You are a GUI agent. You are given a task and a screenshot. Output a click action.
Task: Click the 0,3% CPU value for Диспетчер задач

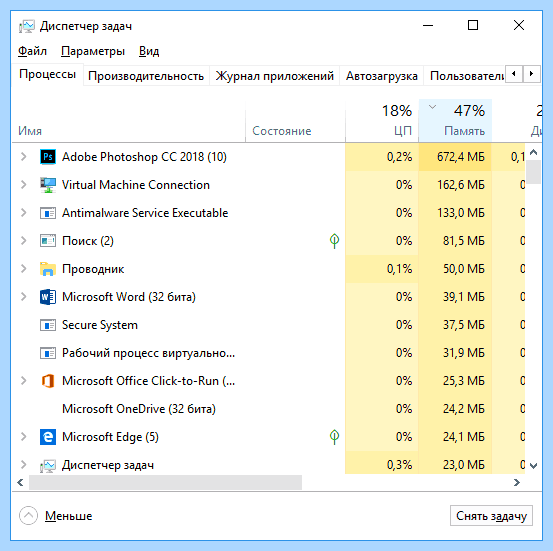click(x=399, y=465)
